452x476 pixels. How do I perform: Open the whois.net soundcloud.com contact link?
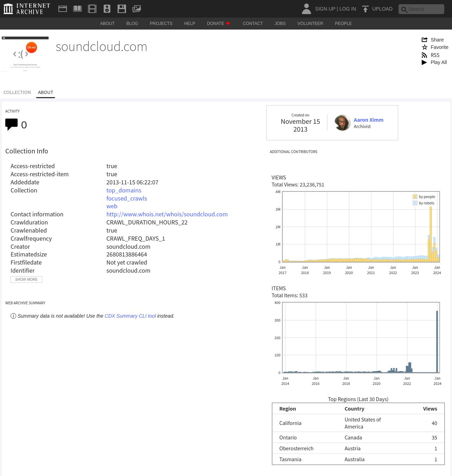167,214
